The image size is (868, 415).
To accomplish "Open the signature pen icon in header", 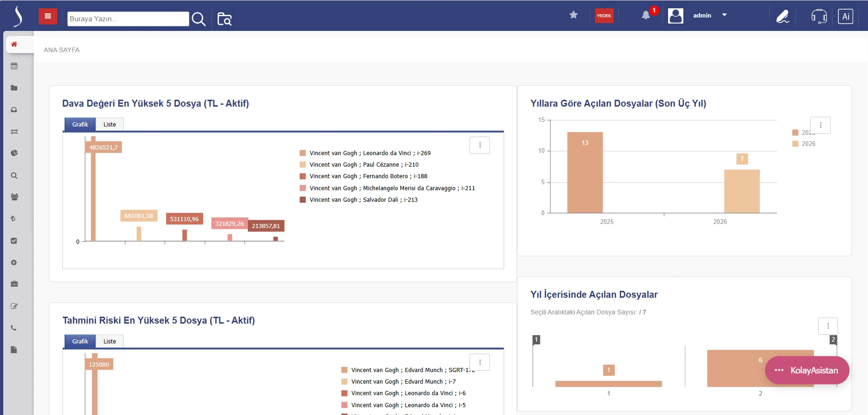I will (782, 17).
